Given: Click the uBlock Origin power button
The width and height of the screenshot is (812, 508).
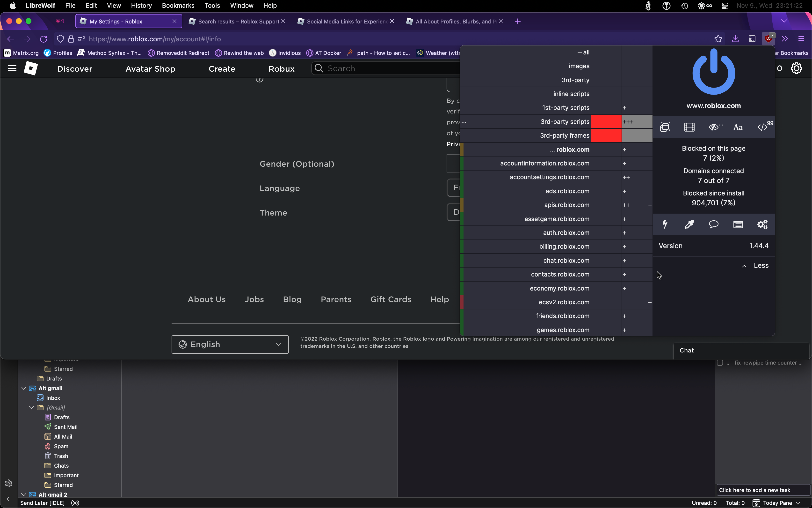Looking at the screenshot, I should pos(713,72).
